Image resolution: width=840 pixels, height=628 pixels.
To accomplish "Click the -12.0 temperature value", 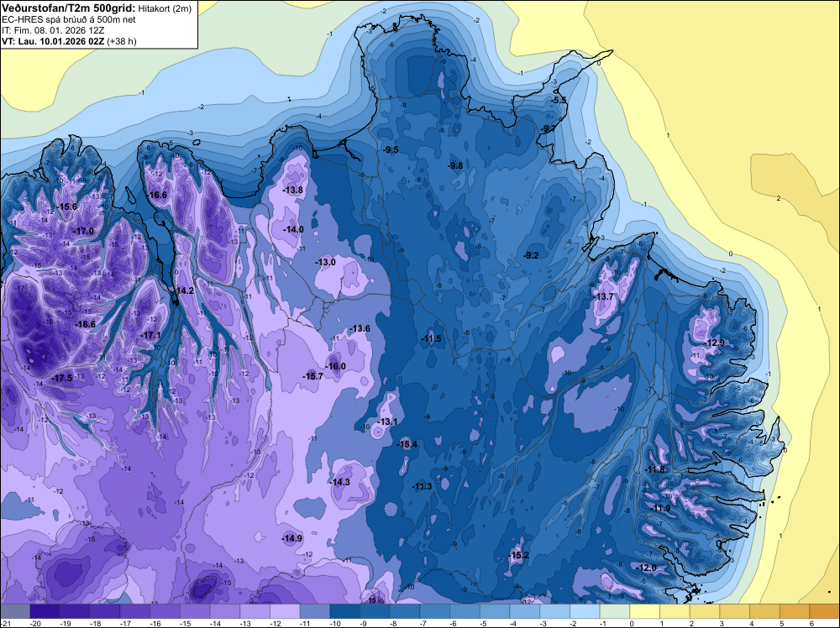I will point(647,568).
